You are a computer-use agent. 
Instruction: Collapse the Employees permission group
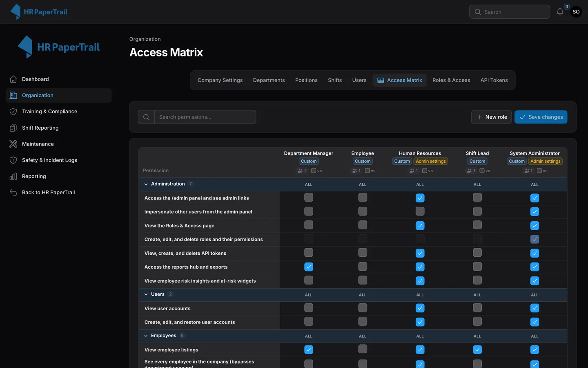coord(146,336)
